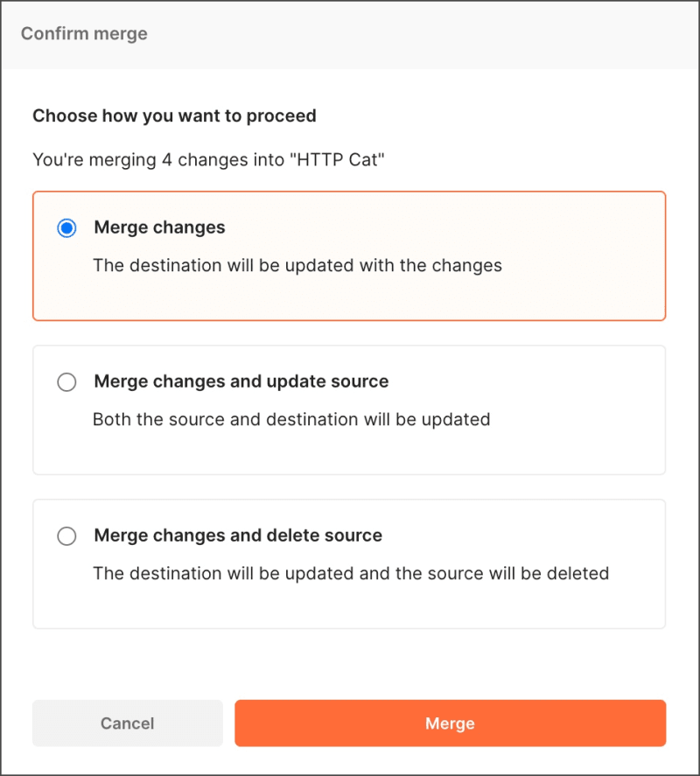
Task: Pick the 'Merge changes and delete source' radio
Action: pos(66,536)
